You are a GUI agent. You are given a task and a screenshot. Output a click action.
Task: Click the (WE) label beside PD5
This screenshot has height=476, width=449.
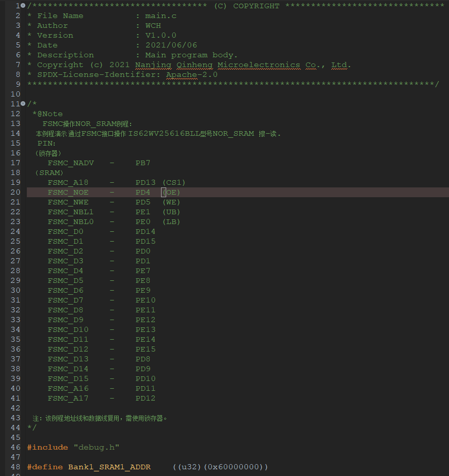point(171,202)
